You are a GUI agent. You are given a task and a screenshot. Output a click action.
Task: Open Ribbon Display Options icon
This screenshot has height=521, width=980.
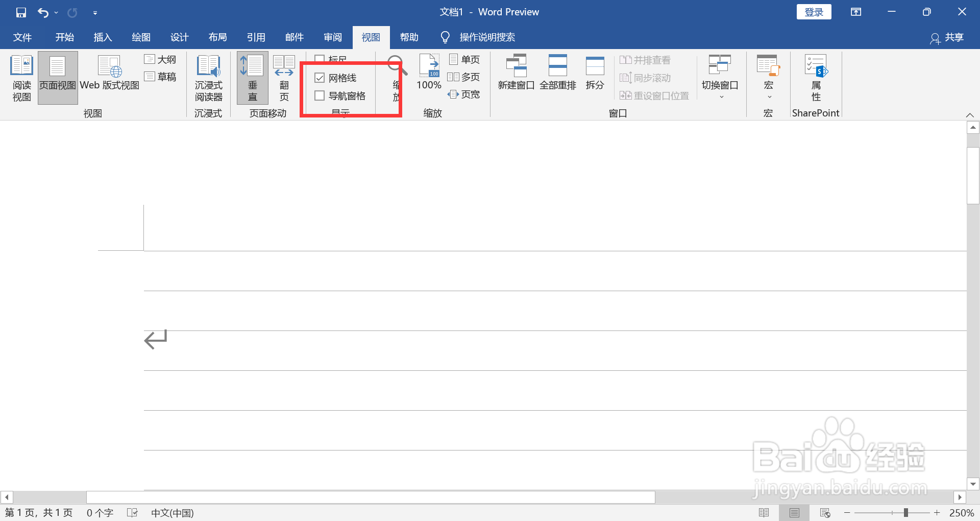(856, 12)
